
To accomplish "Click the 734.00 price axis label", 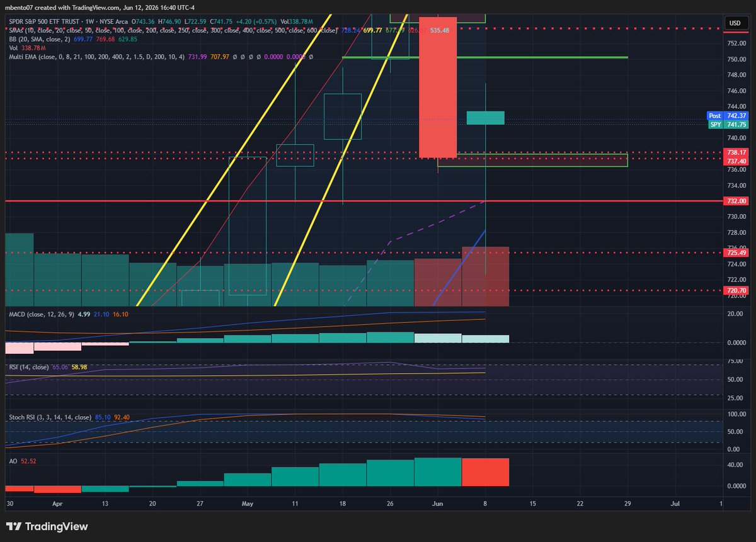I will coord(736,185).
